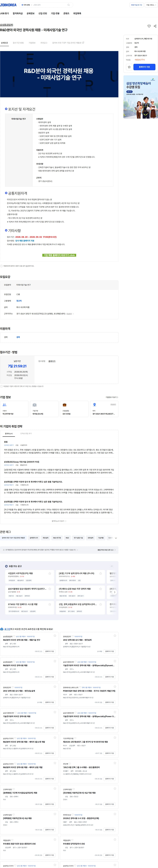Switch to the 접수기간·방법 tab
The image size is (158, 868).
[18, 43]
